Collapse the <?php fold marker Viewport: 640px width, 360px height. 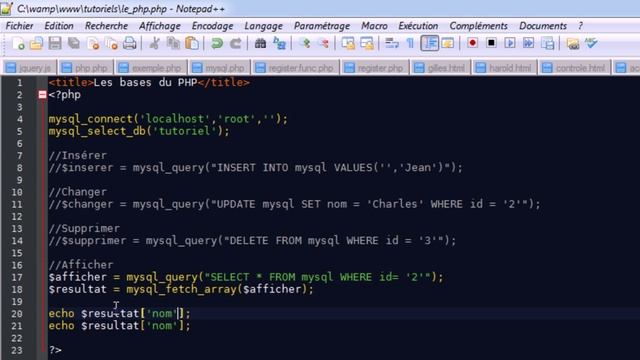pos(42,95)
